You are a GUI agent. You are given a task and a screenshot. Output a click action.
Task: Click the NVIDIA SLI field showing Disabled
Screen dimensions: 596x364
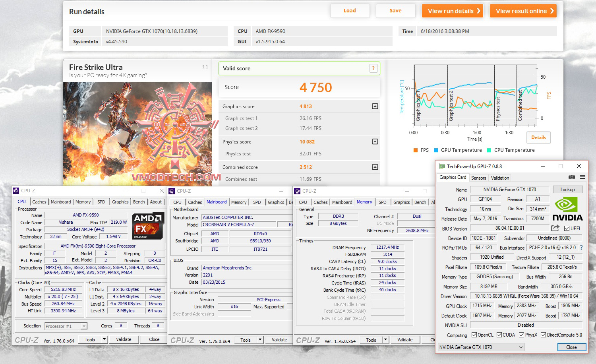[526, 325]
